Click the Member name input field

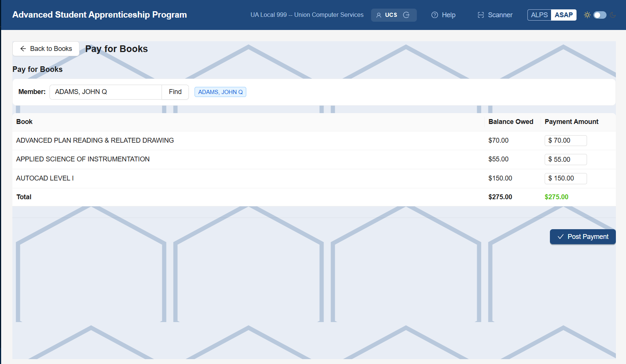coord(106,92)
